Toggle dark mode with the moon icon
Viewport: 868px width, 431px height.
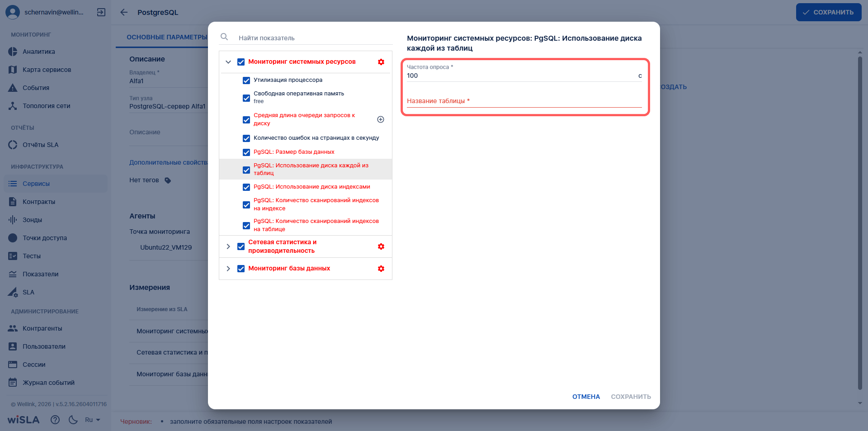point(73,420)
